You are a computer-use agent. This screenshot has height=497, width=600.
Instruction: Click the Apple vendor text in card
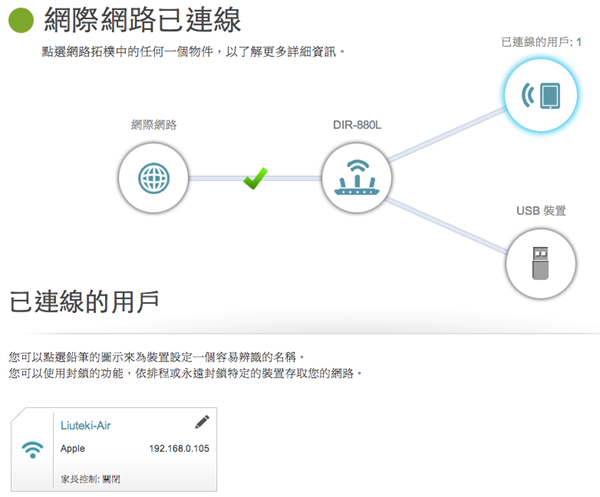pos(74,449)
